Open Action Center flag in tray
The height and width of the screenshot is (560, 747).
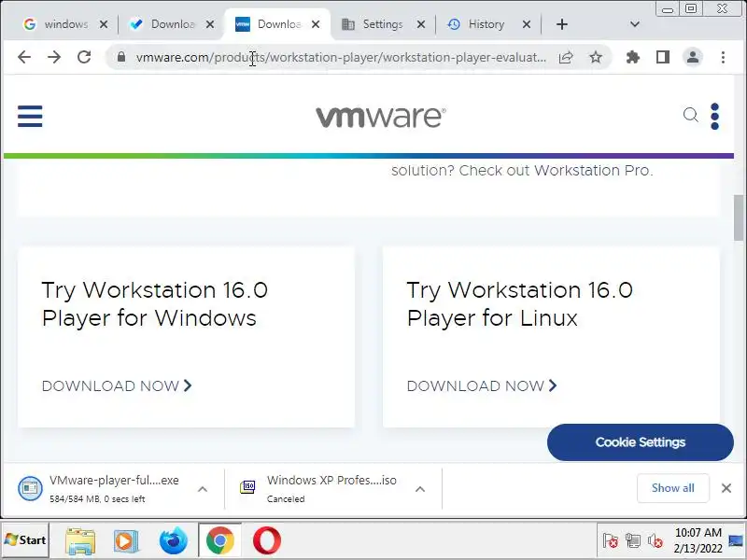pos(611,540)
